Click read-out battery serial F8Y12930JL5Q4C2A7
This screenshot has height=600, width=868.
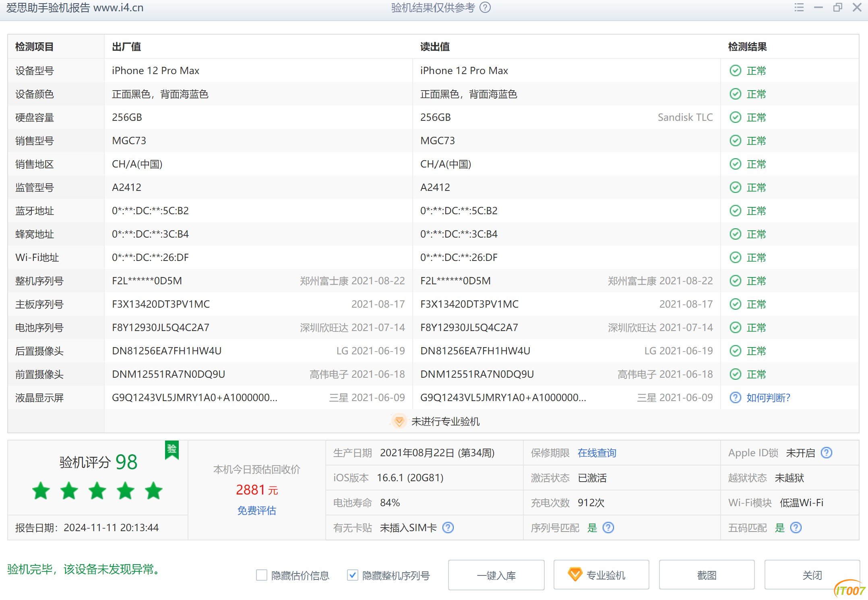[x=469, y=328]
